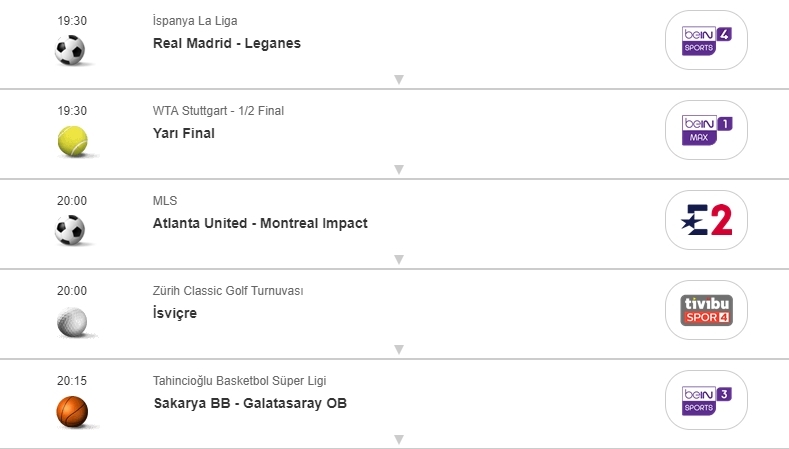Expand the Yarı Final row arrow
This screenshot has height=449, width=789.
398,170
